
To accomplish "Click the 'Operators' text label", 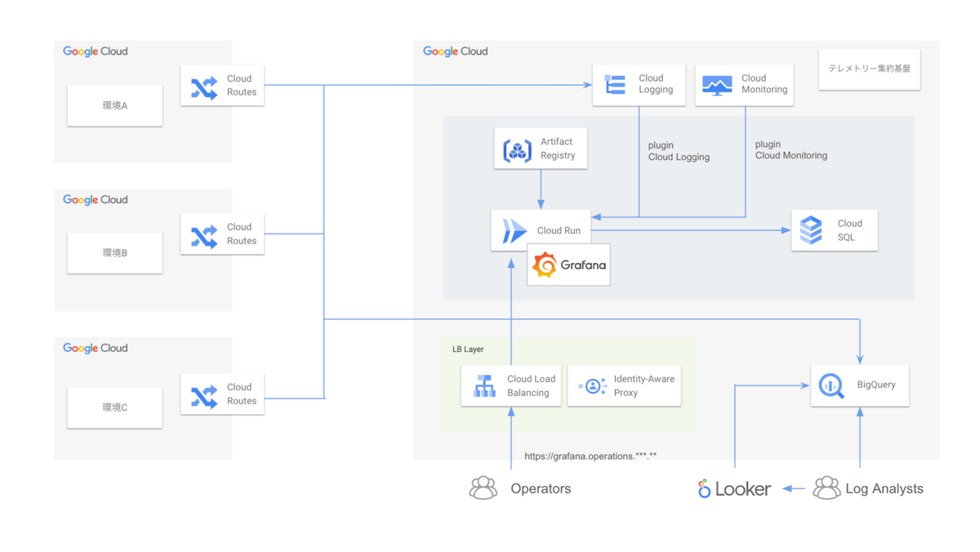I will point(541,489).
